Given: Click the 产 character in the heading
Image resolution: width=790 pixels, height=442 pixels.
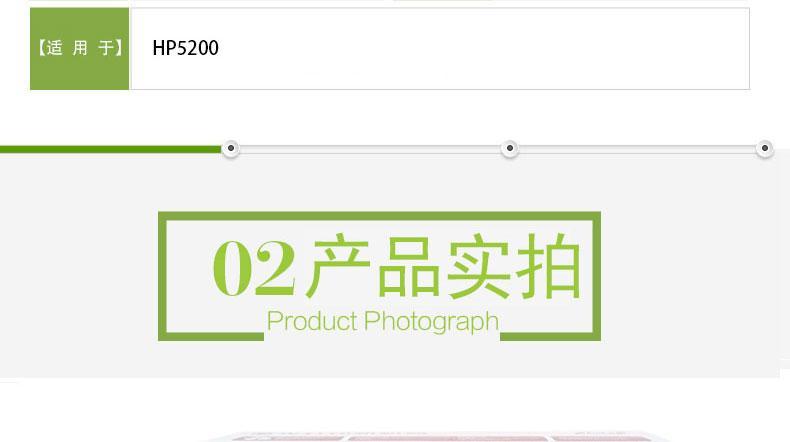Looking at the screenshot, I should pyautogui.click(x=338, y=266).
